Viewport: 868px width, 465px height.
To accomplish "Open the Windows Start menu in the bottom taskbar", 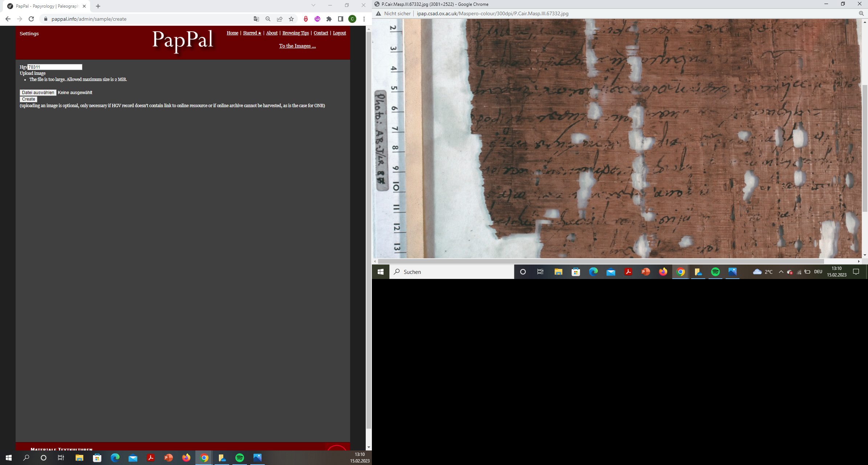I will (x=9, y=458).
